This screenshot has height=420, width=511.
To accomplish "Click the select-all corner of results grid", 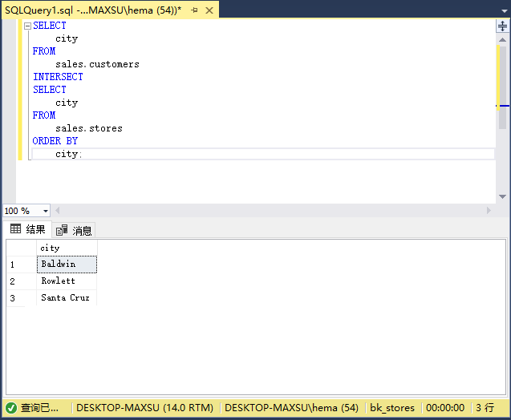I will tap(22, 248).
